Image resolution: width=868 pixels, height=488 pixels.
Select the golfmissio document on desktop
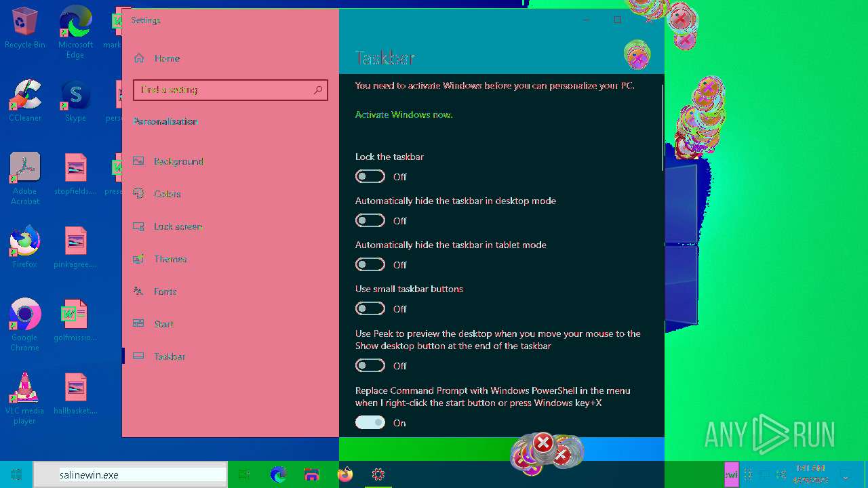click(75, 321)
